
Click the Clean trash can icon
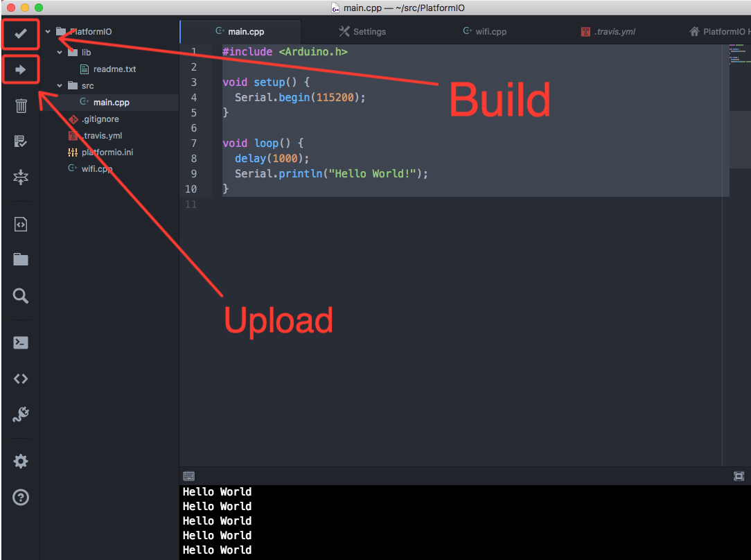[x=21, y=105]
